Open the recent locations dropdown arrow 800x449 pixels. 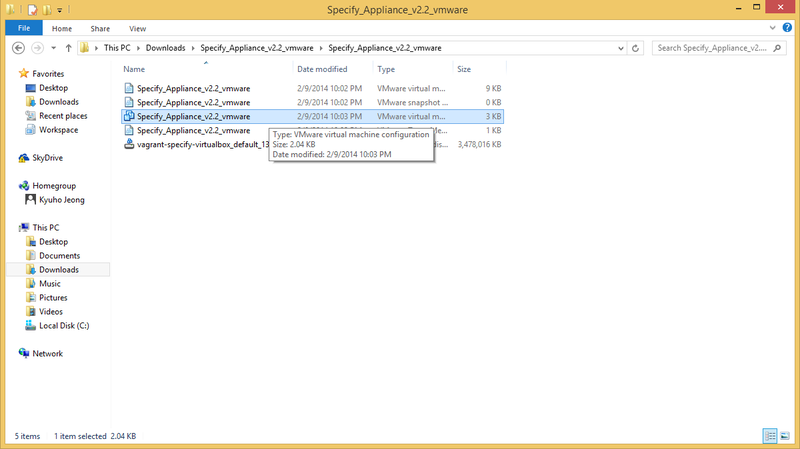54,48
